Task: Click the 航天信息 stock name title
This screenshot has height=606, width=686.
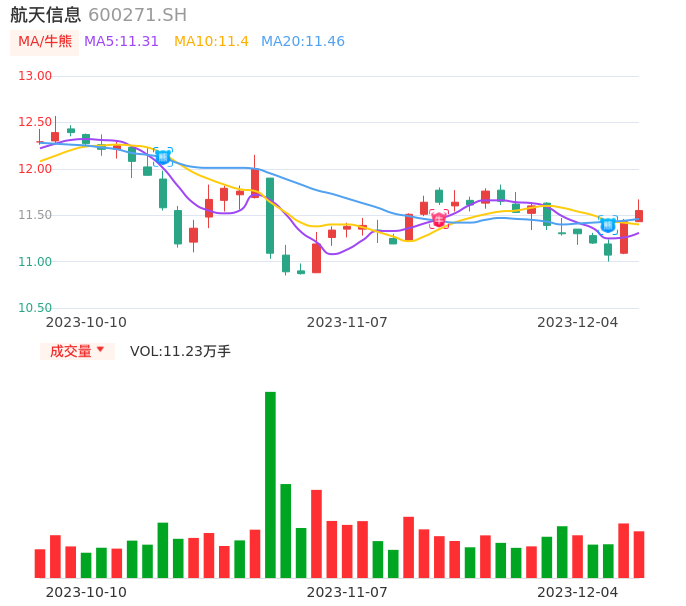Action: pos(46,15)
